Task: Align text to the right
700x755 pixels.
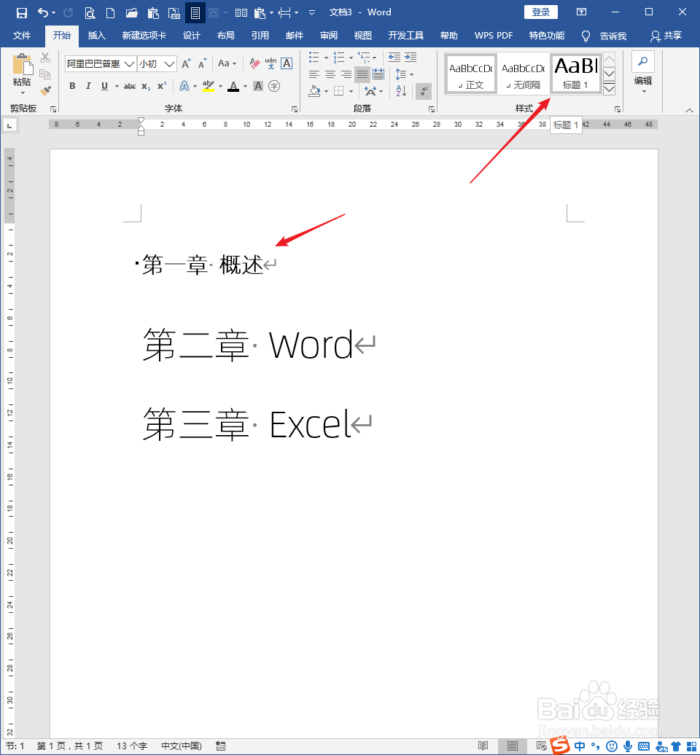Action: pyautogui.click(x=346, y=74)
